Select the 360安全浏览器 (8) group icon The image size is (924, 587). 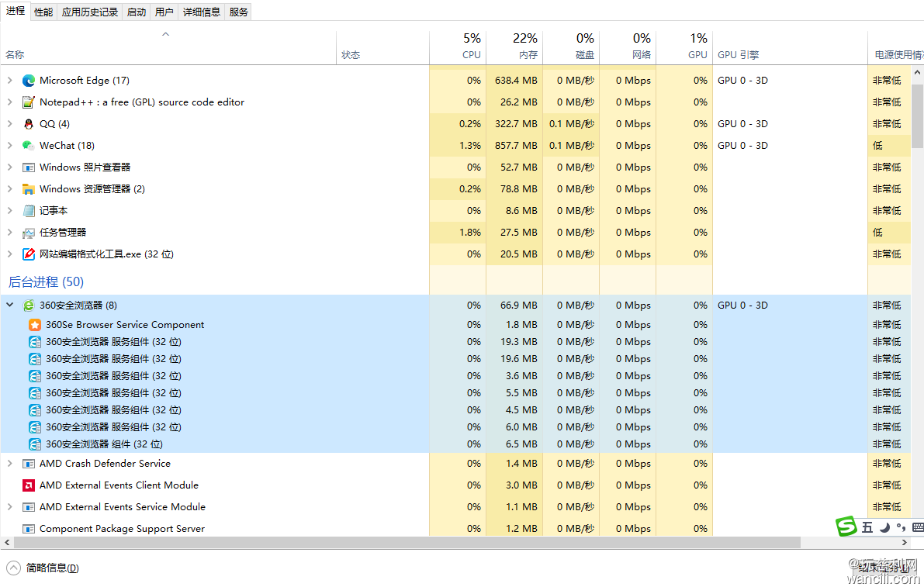[28, 306]
